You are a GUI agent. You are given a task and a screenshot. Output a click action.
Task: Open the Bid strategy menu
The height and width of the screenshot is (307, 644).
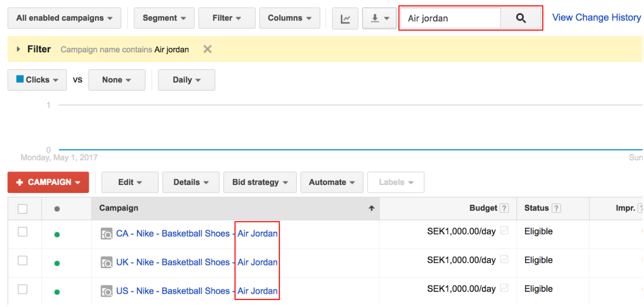click(260, 182)
